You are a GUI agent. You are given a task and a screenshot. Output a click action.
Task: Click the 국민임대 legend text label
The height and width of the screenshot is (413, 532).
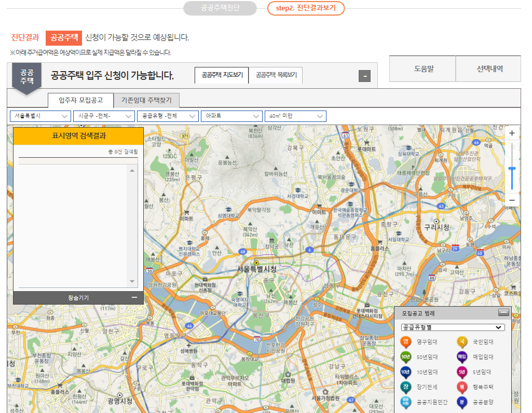[x=483, y=342]
